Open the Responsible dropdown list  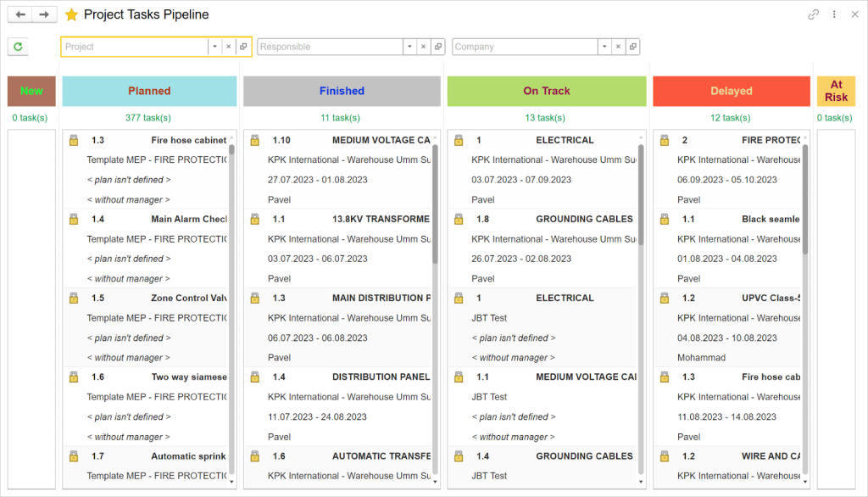click(x=409, y=46)
